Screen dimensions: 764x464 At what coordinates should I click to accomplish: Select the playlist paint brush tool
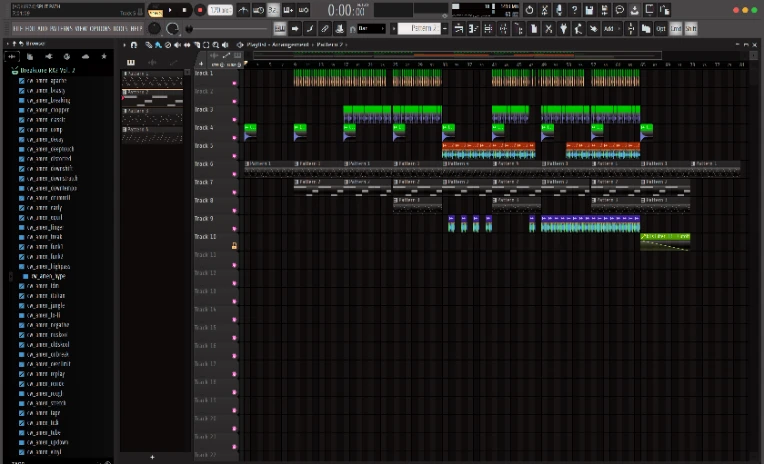coord(158,45)
